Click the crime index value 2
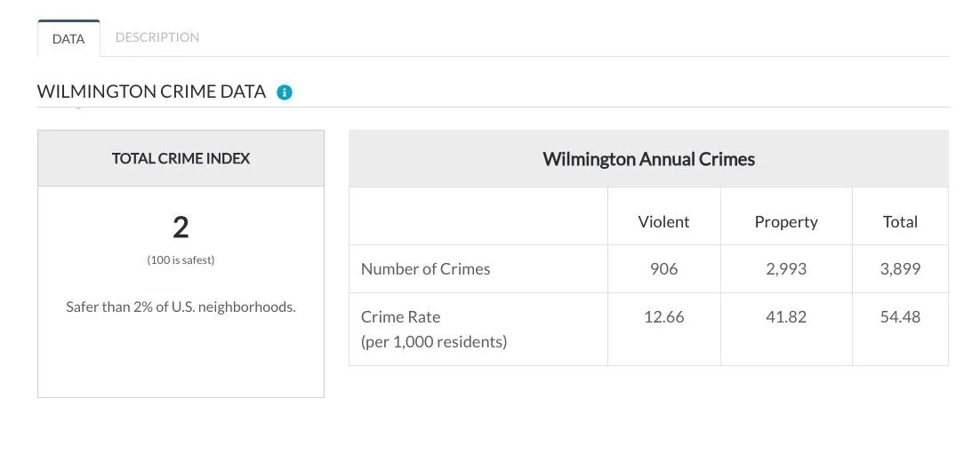The image size is (980, 462). (x=181, y=227)
